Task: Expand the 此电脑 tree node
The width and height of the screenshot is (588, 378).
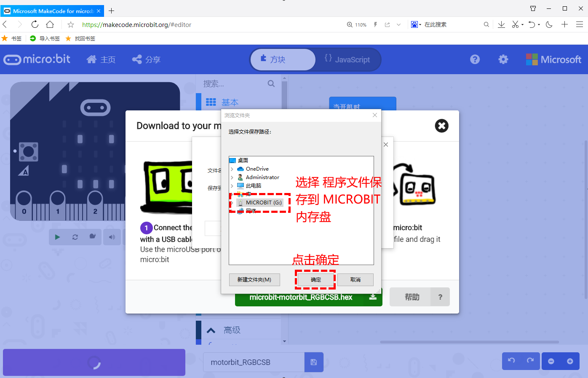Action: tap(232, 186)
